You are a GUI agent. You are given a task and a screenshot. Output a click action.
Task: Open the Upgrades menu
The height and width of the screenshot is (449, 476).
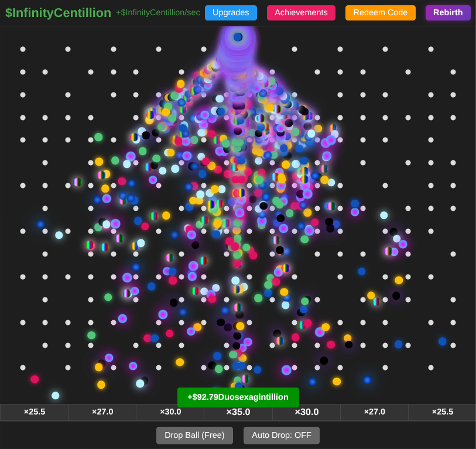[231, 12]
